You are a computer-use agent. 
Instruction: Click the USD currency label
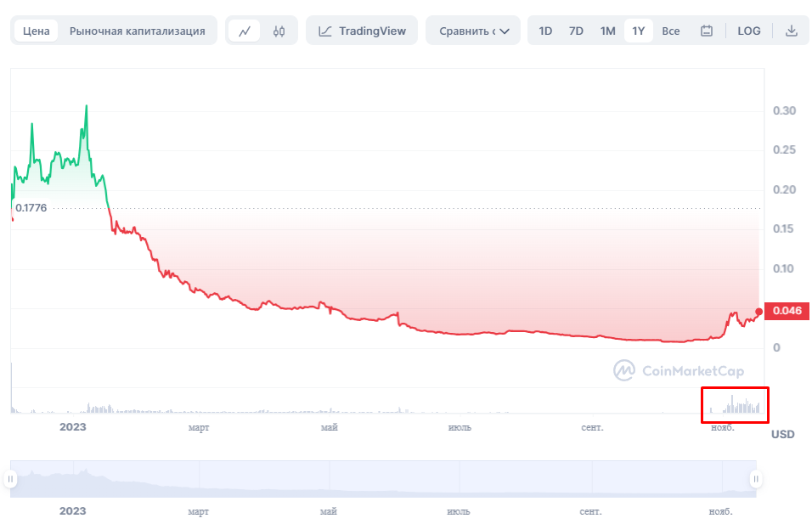(783, 435)
